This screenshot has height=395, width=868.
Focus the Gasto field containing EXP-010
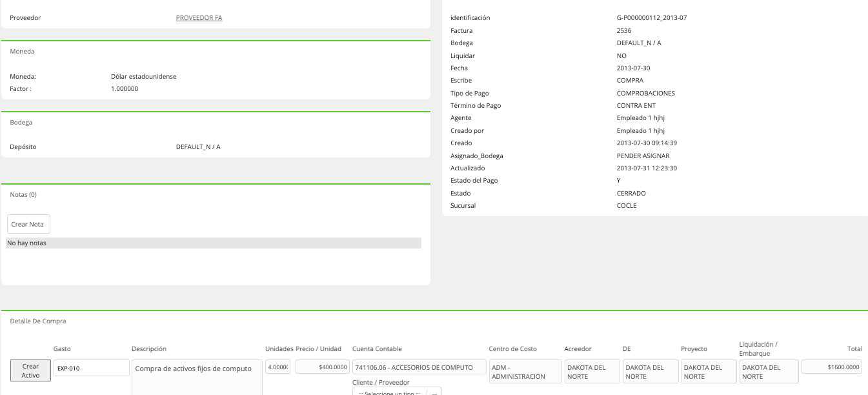[92, 368]
